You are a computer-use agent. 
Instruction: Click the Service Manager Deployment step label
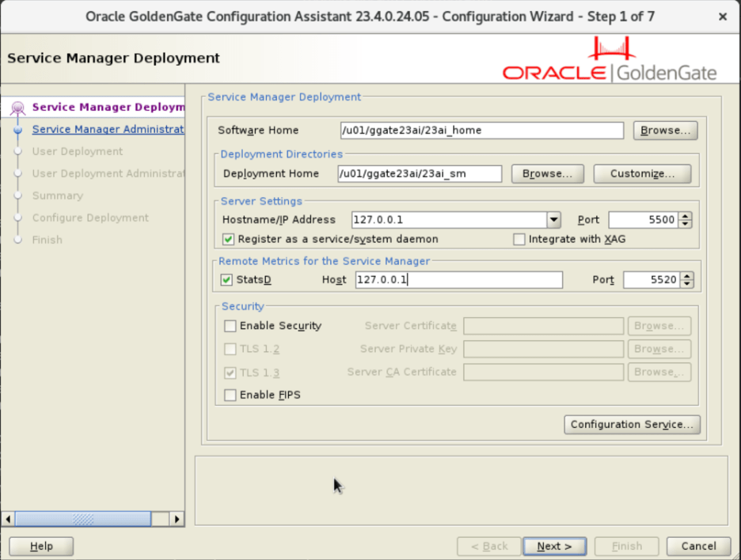click(x=108, y=108)
